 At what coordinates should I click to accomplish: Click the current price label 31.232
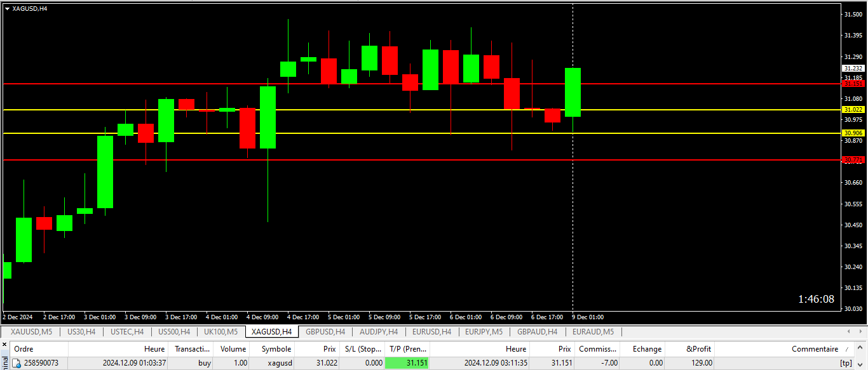tap(853, 68)
